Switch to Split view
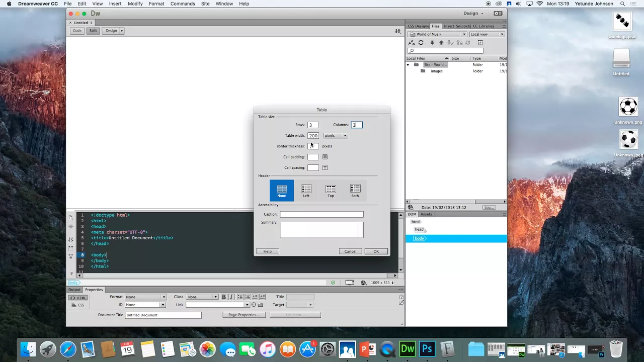The width and height of the screenshot is (644, 362). [93, 31]
